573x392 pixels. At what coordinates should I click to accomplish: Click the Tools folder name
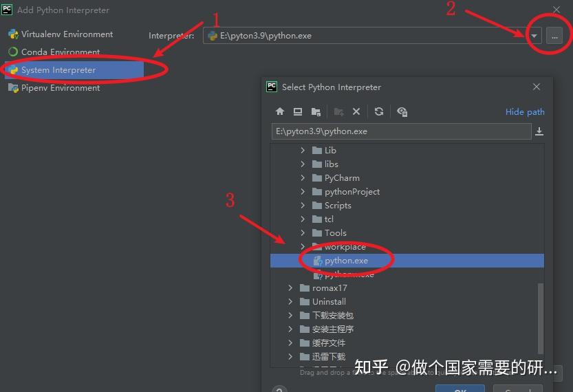click(x=336, y=232)
